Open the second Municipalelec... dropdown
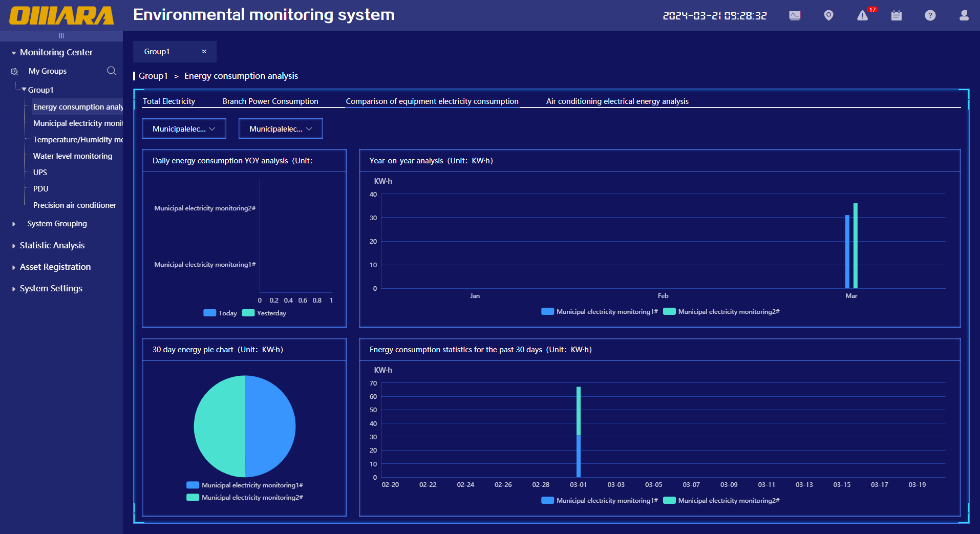This screenshot has height=534, width=980. coord(281,129)
